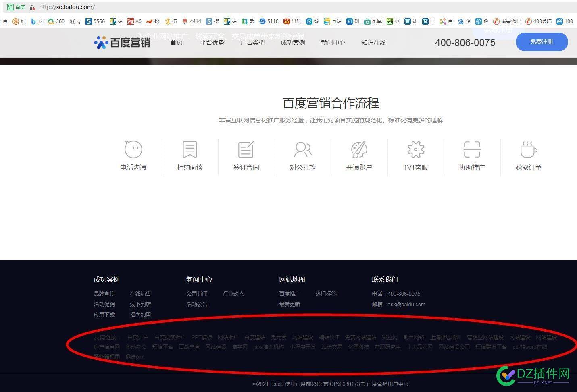
Task: Open the 5566 bookmark
Action: [x=95, y=21]
